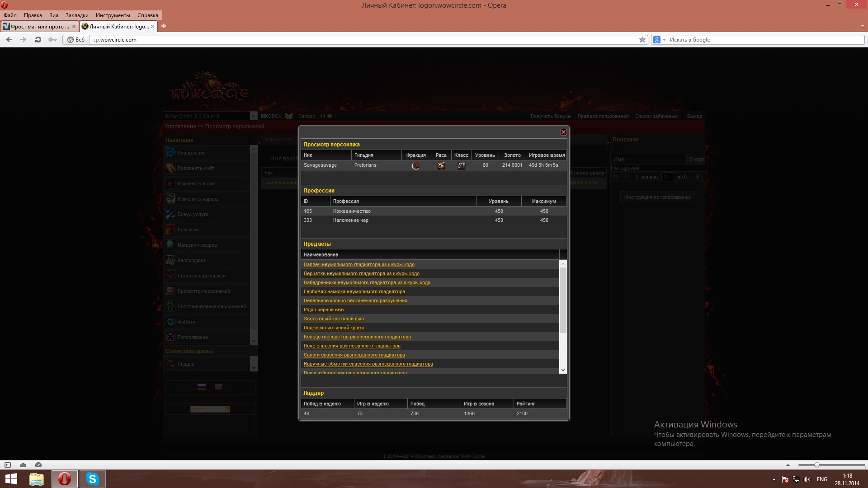Click the volume icon in system tray
Image resolution: width=868 pixels, height=488 pixels.
[x=807, y=479]
